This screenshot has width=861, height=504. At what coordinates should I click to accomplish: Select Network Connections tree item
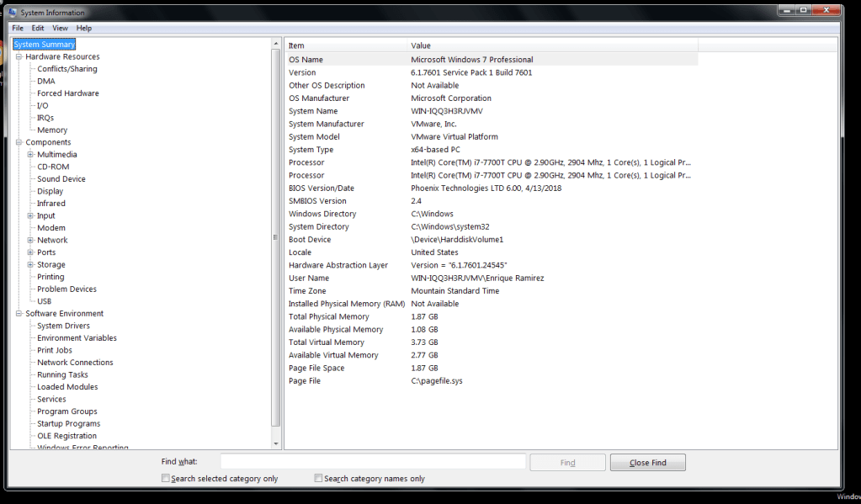tap(75, 363)
